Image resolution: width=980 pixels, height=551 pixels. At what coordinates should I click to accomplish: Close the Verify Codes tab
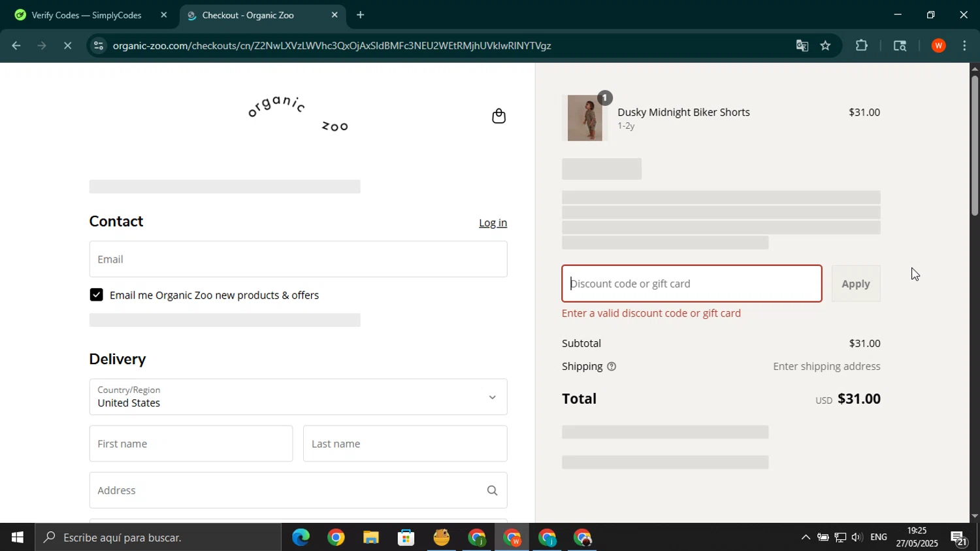coord(164,15)
